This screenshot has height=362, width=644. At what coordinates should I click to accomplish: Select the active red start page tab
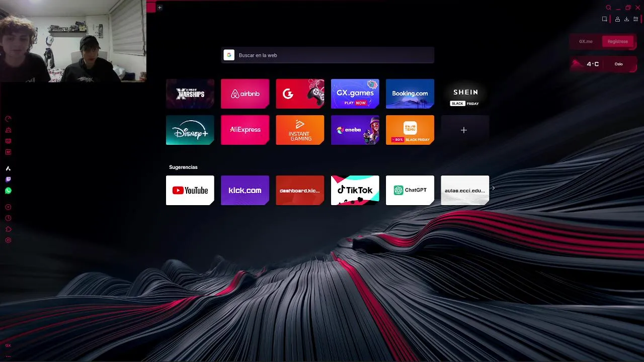(151, 7)
